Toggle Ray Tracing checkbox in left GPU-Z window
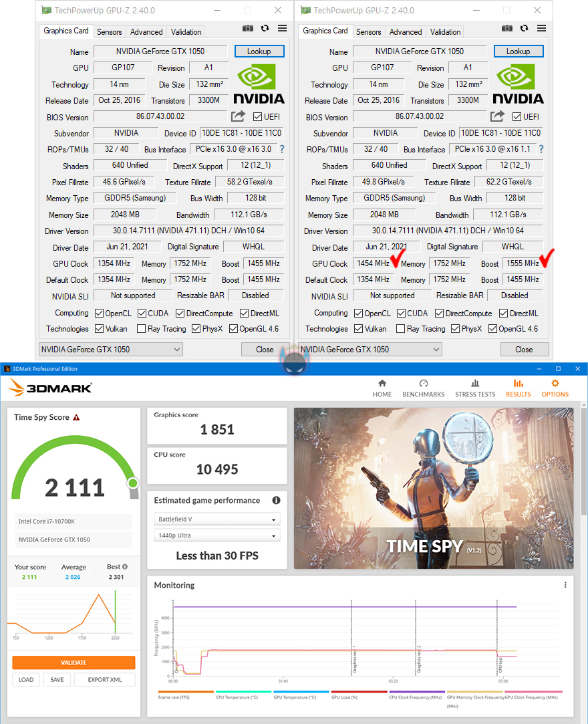Viewport: 588px width, 724px height. pos(142,329)
